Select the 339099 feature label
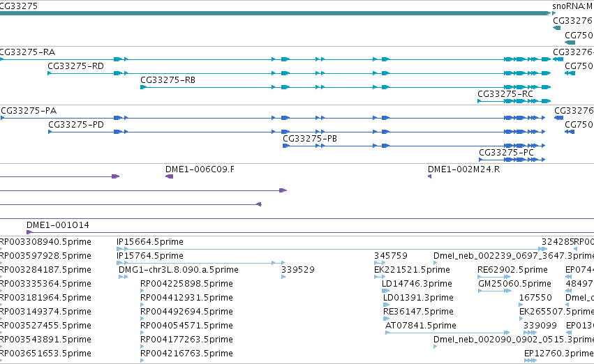 pyautogui.click(x=540, y=326)
